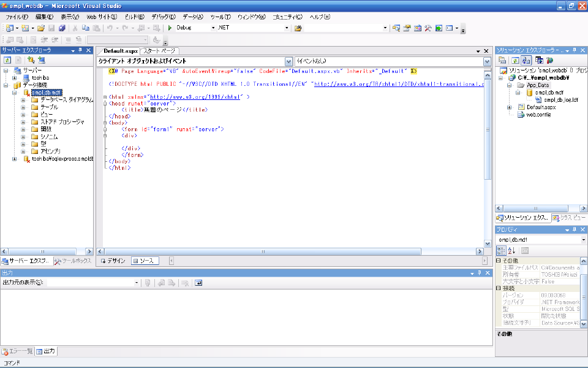Click the Connect to Server icon
The height and width of the screenshot is (368, 588).
coord(41,60)
